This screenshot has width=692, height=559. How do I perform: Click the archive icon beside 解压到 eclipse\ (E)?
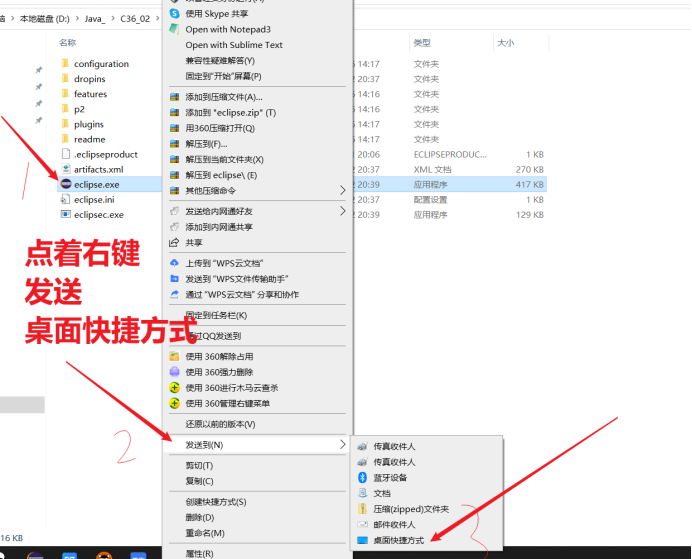(175, 175)
